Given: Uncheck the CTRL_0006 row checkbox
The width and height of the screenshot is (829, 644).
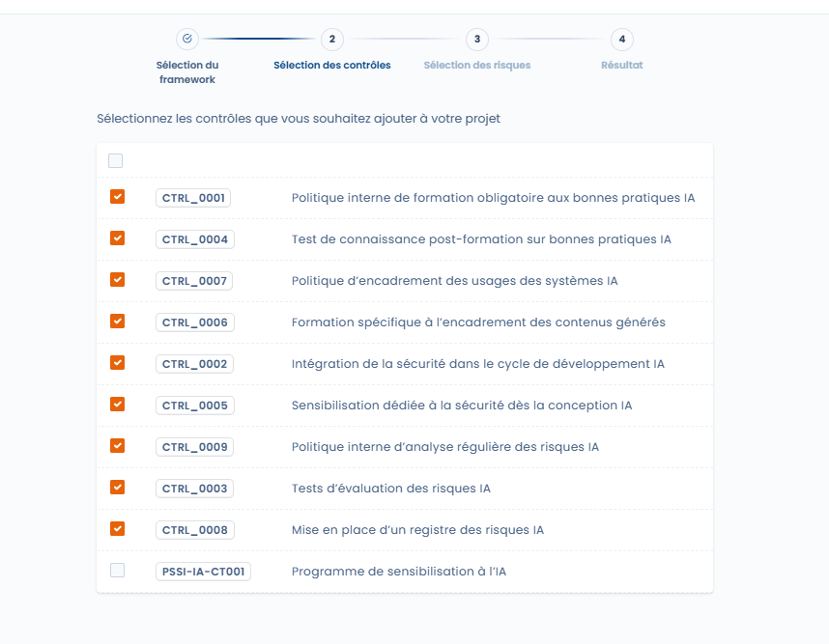Looking at the screenshot, I should [117, 322].
